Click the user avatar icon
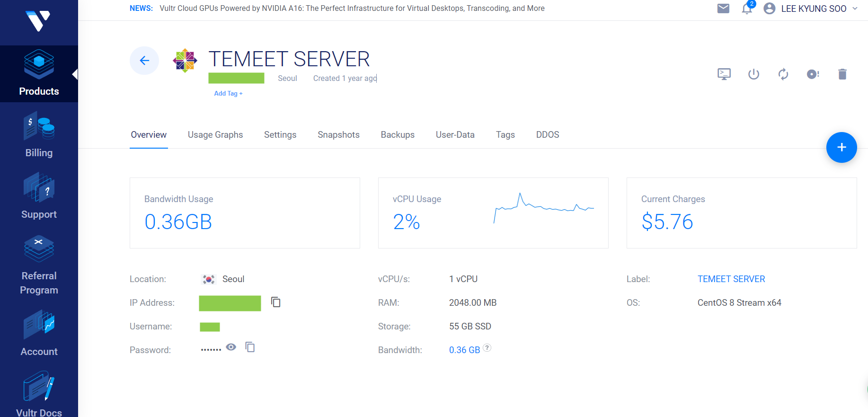This screenshot has width=868, height=417. coord(770,9)
